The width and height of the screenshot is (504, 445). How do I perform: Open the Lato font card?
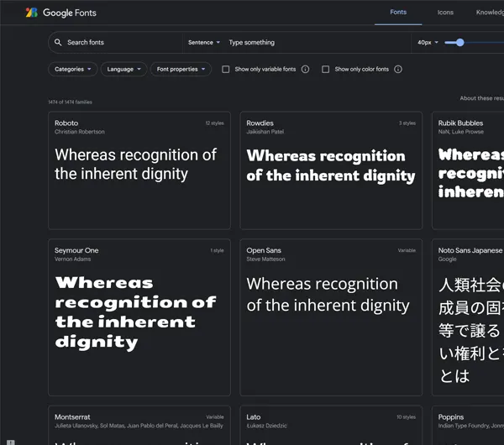click(331, 426)
